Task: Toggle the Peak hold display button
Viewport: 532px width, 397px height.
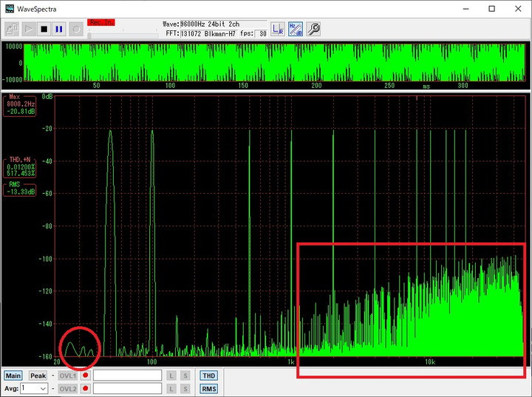Action: click(x=38, y=376)
